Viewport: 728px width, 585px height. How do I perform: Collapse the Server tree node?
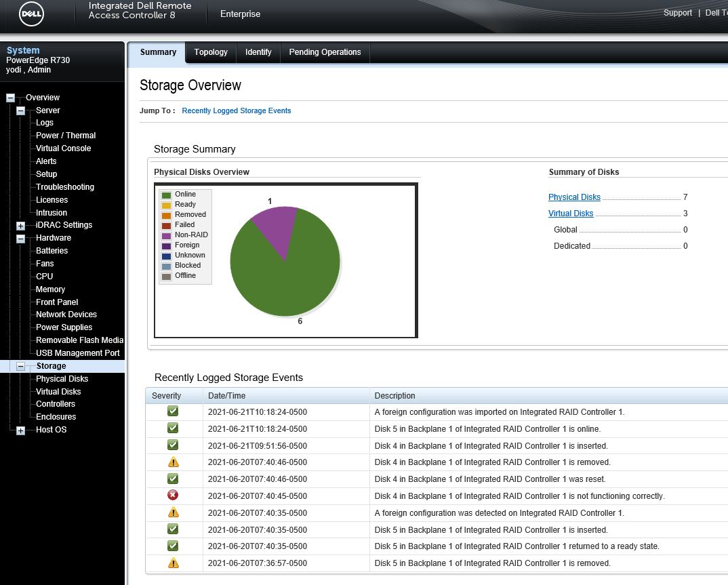(20, 110)
